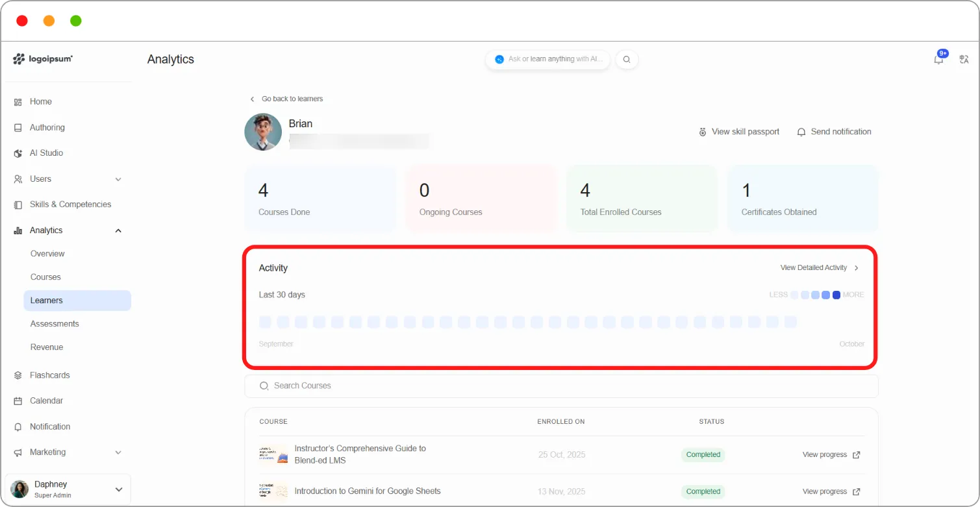980x507 pixels.
Task: Click the AI assistant icon in Ask bar
Action: point(499,59)
